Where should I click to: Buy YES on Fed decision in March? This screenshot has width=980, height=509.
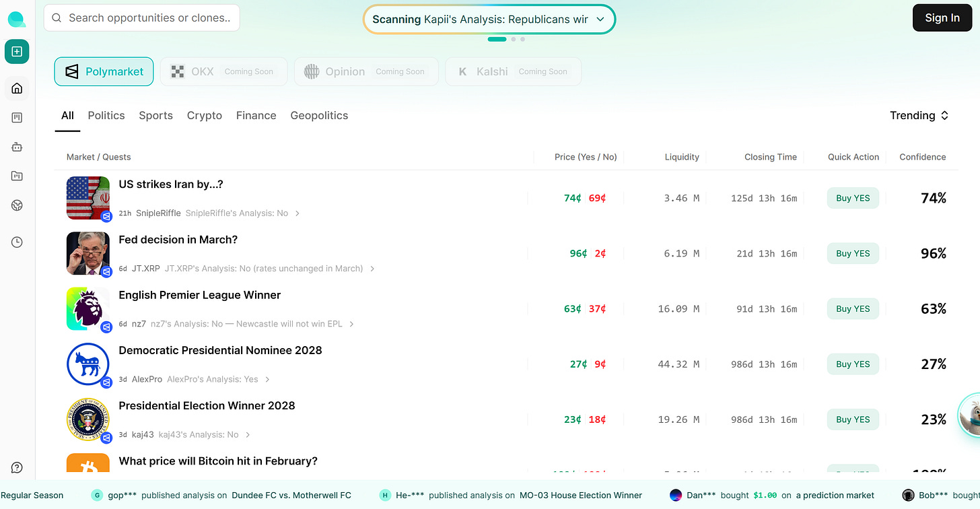(853, 253)
